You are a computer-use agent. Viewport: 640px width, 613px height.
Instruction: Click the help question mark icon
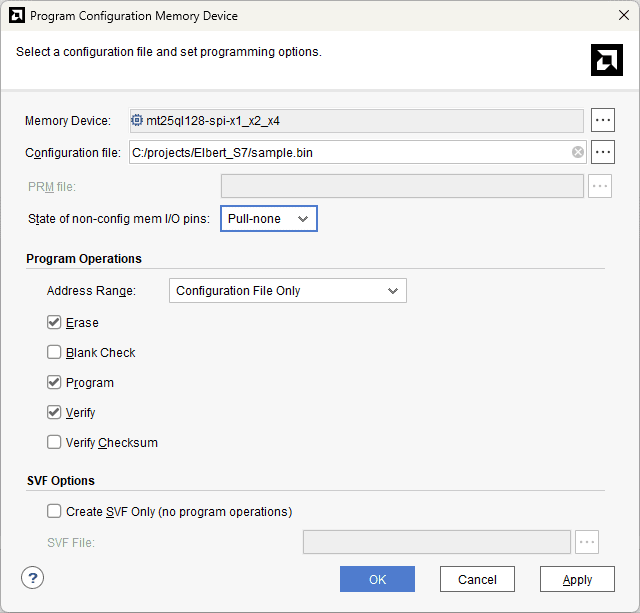(33, 578)
